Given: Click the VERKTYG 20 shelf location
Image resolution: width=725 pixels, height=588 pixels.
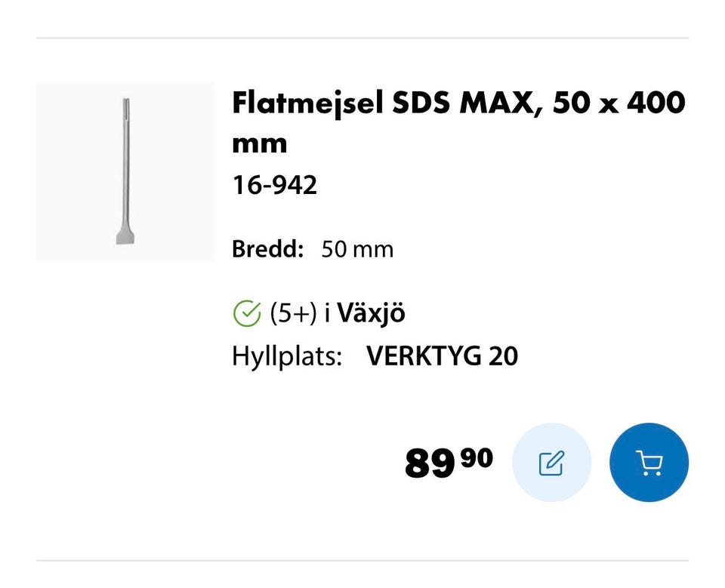Looking at the screenshot, I should click(442, 356).
